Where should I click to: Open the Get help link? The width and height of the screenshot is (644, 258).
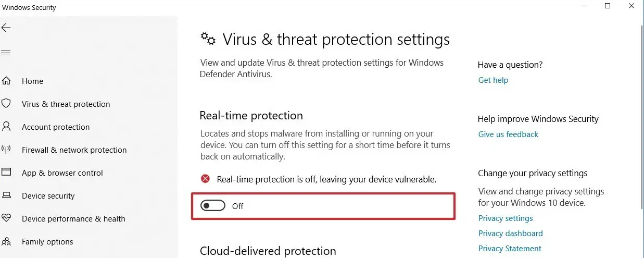coord(493,80)
